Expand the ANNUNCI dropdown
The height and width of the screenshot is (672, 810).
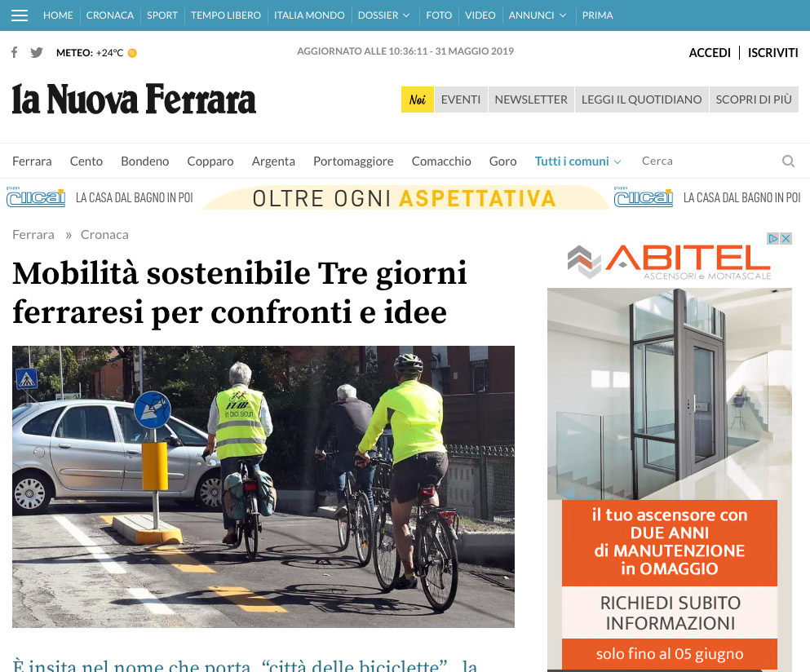(x=538, y=15)
